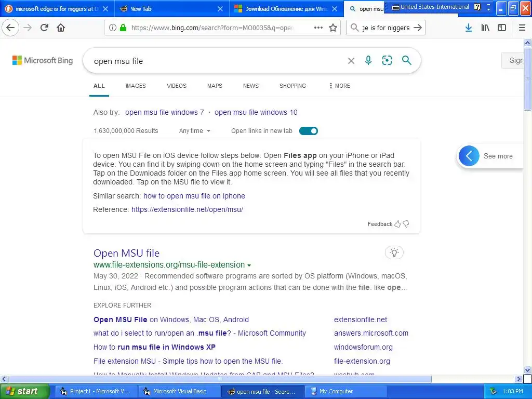Visit the windowsforum.org link

point(363,347)
